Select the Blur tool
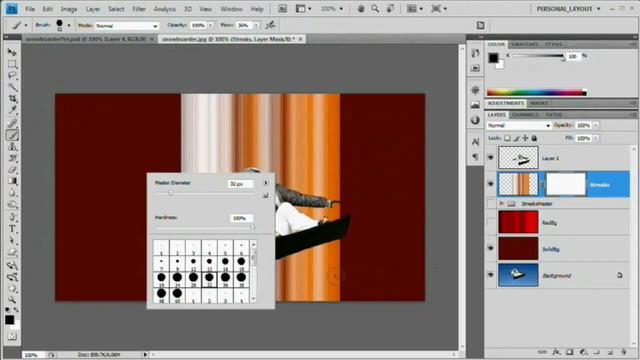This screenshot has height=360, width=640. coord(12,193)
